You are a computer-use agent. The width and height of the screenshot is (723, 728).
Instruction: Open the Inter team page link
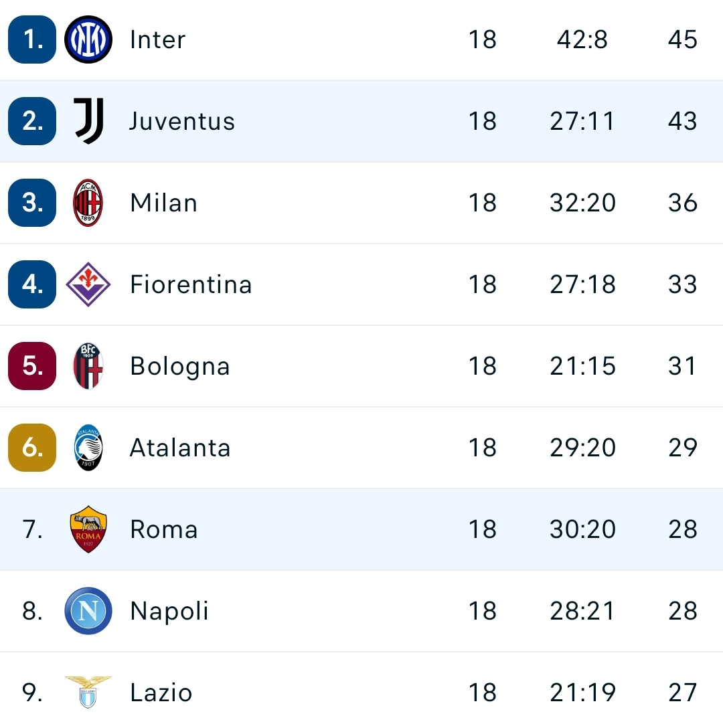pyautogui.click(x=157, y=39)
